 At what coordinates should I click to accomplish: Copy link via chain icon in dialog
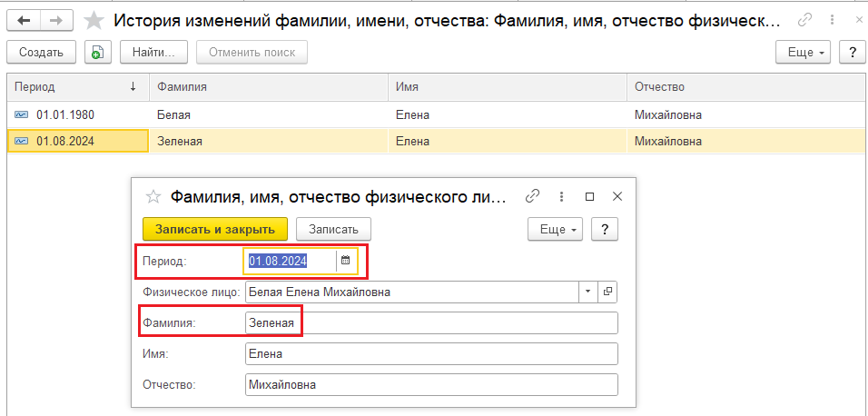tap(532, 196)
